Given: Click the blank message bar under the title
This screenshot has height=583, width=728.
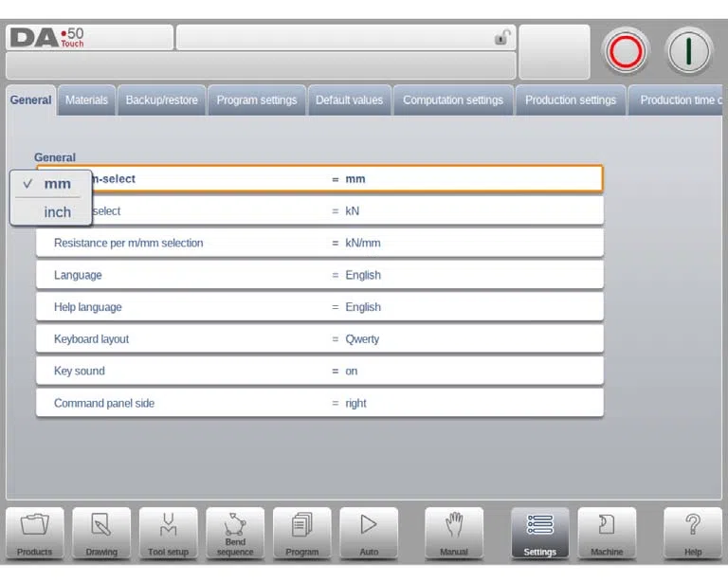Looking at the screenshot, I should click(261, 65).
